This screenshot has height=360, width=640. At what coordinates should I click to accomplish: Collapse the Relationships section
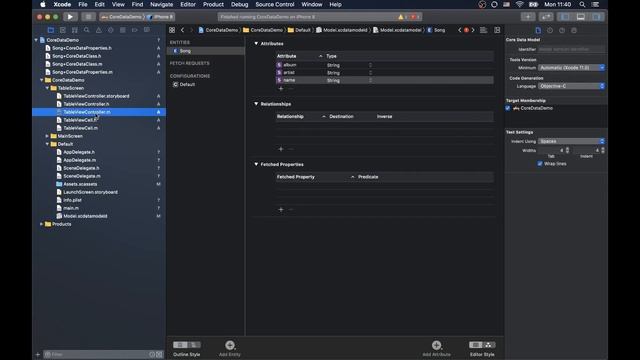tap(256, 104)
